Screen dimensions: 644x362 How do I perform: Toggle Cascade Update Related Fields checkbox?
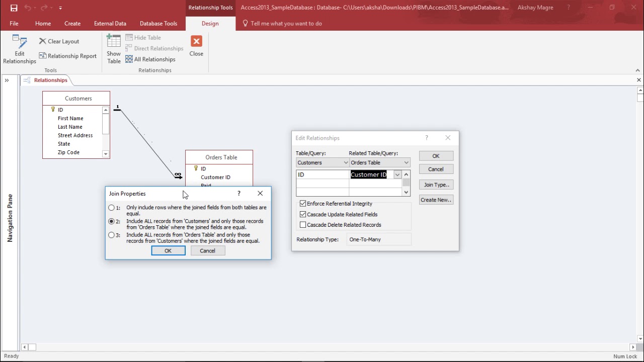(x=303, y=214)
